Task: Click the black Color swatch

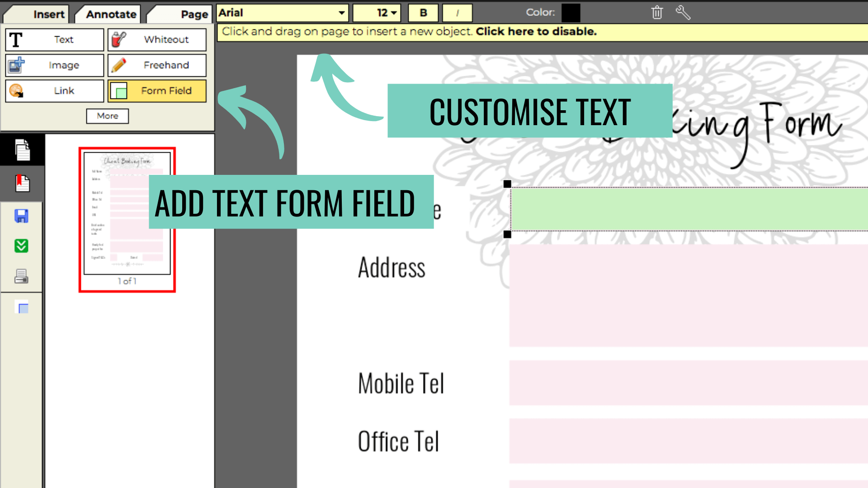Action: [571, 13]
